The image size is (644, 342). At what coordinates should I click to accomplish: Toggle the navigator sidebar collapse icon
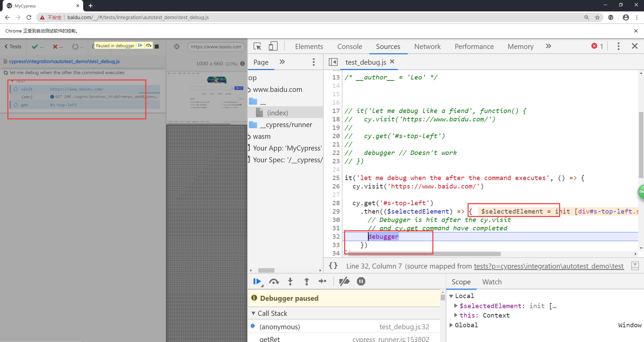(333, 62)
